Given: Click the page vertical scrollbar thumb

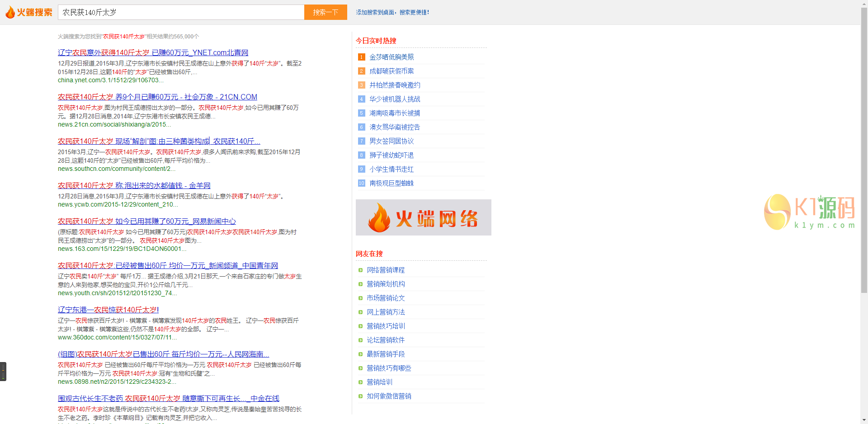Looking at the screenshot, I should [x=864, y=151].
